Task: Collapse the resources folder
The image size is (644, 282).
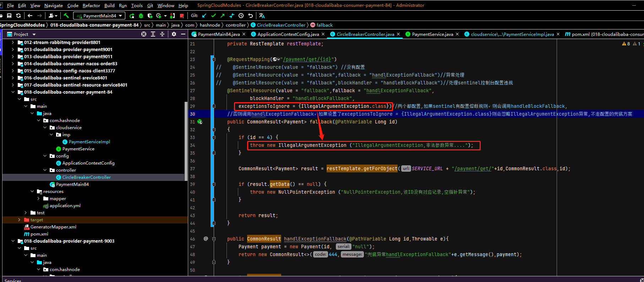Action: [x=32, y=191]
